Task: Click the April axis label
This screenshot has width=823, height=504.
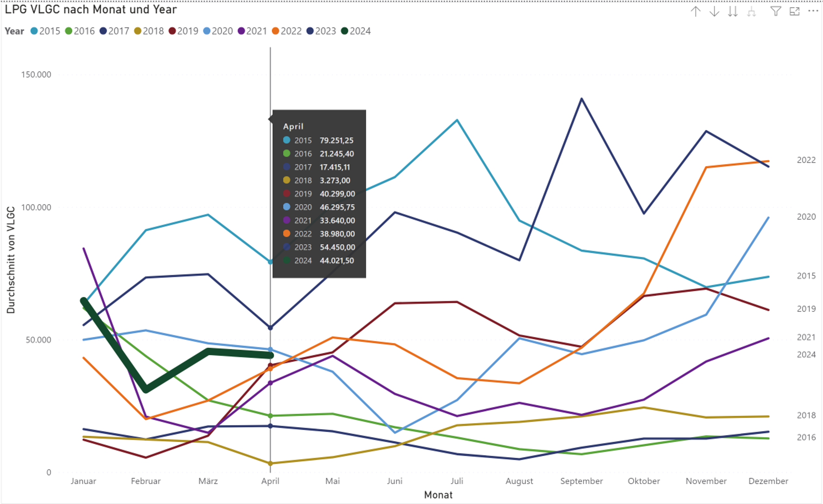Action: (x=270, y=481)
